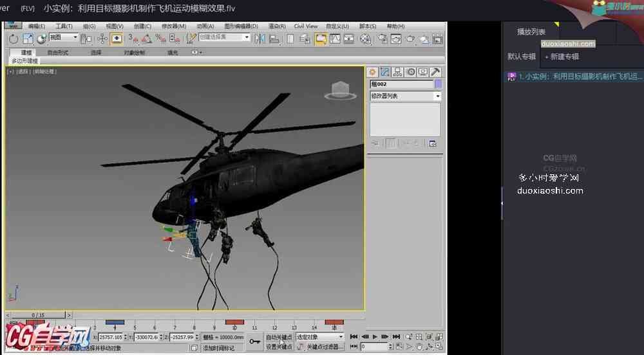Click the highlighted yellow Curve Editor icon
644x355 pixels.
pos(321,39)
